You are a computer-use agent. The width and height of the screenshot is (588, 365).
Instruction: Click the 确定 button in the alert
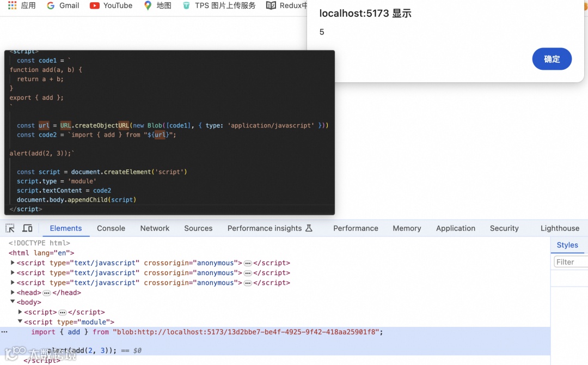point(552,59)
